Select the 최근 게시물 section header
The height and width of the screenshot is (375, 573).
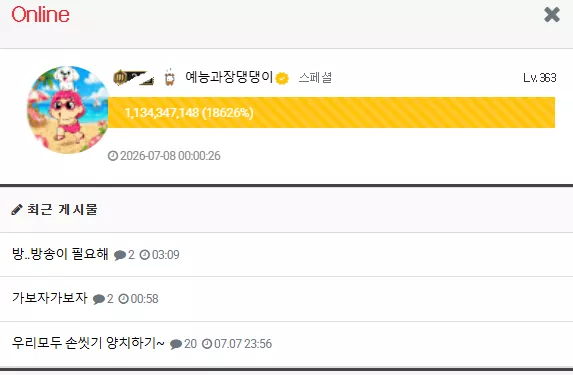coord(62,209)
